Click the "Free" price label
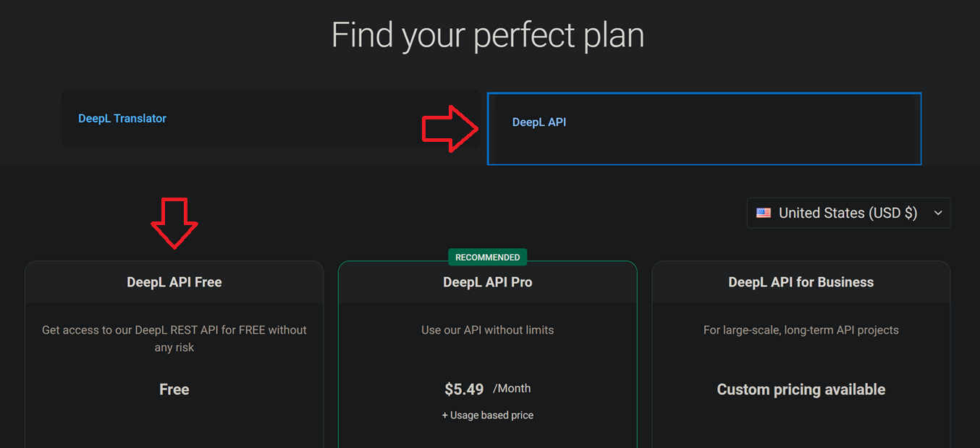The height and width of the screenshot is (448, 980). [x=174, y=389]
